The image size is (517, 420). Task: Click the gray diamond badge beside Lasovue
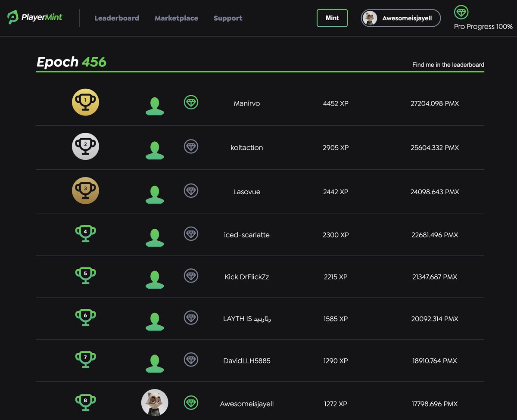191,190
